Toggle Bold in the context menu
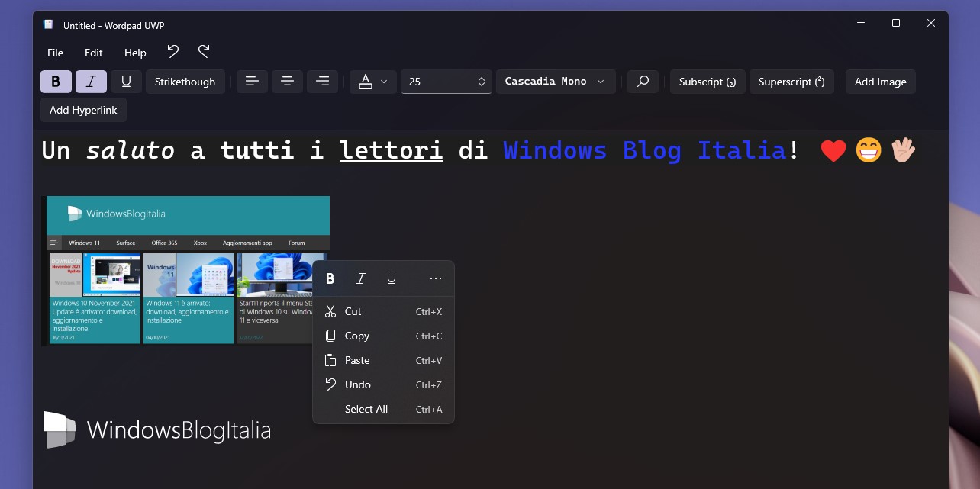980x489 pixels. click(330, 278)
